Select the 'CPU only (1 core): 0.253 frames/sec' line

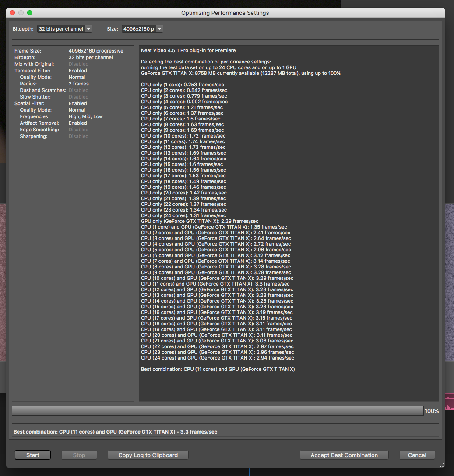[183, 85]
